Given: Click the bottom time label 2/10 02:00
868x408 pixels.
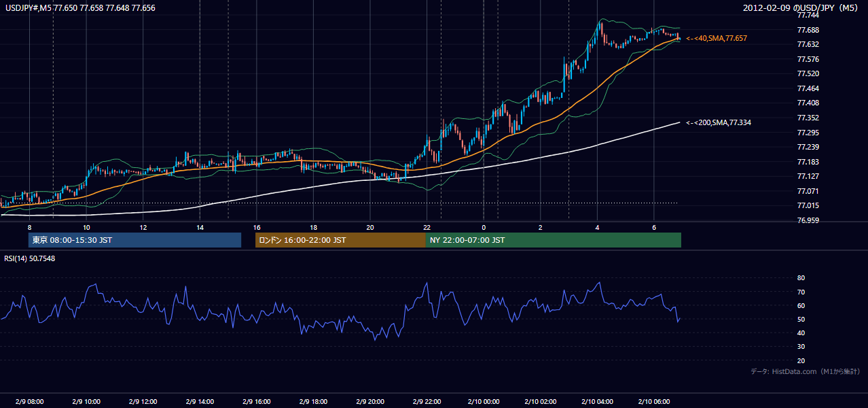Looking at the screenshot, I should [x=541, y=401].
